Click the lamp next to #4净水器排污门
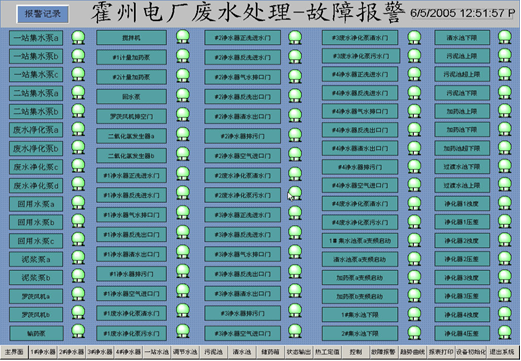 pyautogui.click(x=414, y=167)
